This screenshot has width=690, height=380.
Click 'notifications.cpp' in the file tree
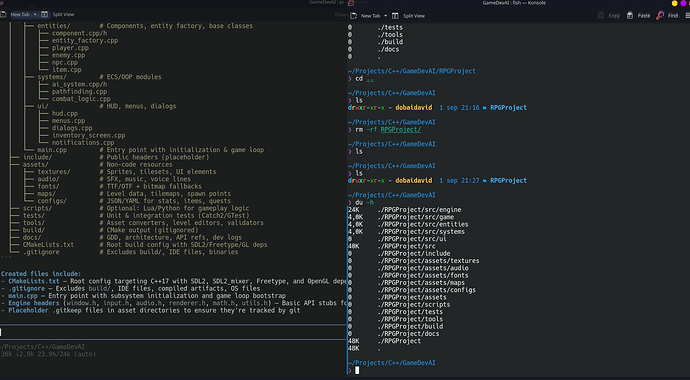83,143
